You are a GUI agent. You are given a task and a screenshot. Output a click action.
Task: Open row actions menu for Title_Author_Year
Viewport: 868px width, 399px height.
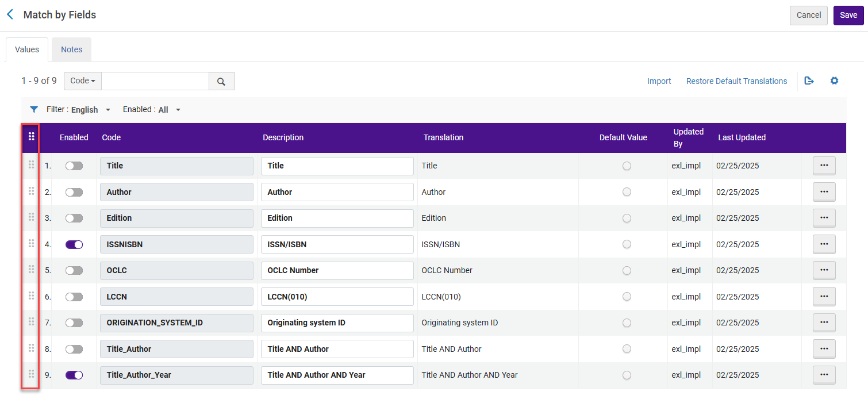824,375
